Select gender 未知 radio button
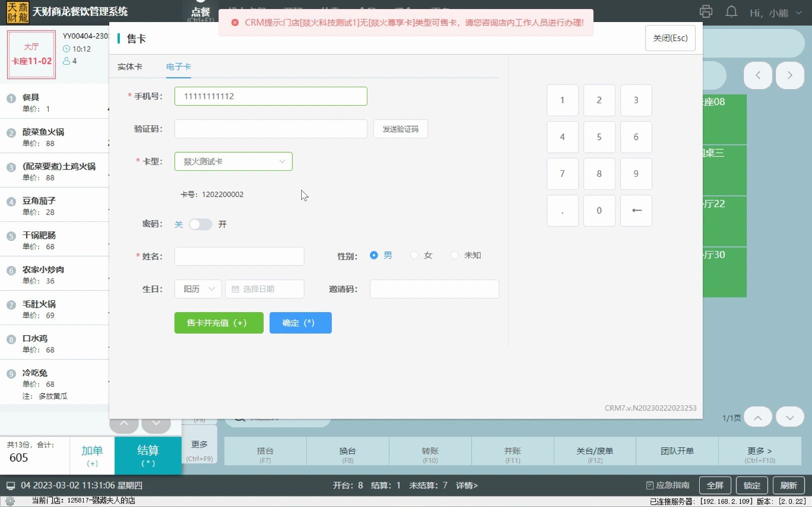812x507 pixels. pos(455,255)
